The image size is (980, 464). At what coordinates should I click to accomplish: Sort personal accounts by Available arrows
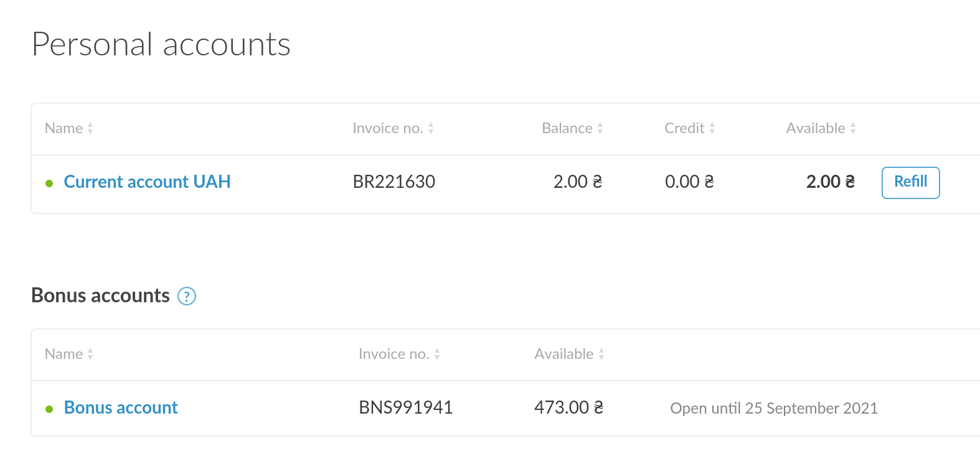pyautogui.click(x=853, y=128)
